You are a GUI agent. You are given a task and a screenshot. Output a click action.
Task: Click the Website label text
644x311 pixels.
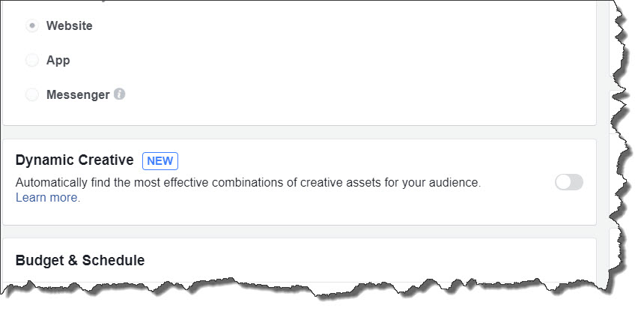[x=70, y=25]
